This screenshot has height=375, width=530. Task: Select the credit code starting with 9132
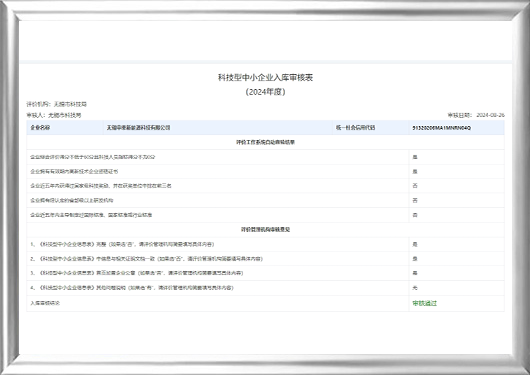(441, 128)
